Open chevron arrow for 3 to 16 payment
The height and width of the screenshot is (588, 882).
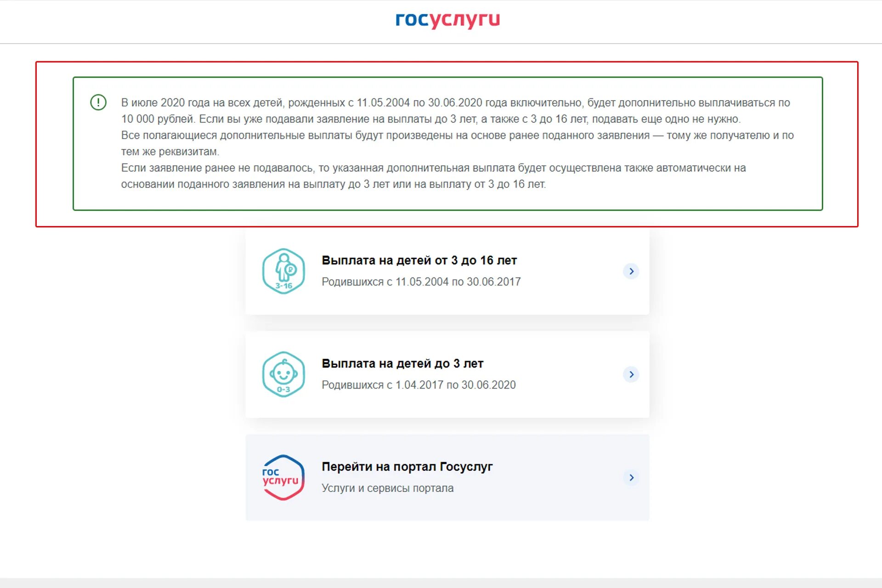click(x=631, y=271)
